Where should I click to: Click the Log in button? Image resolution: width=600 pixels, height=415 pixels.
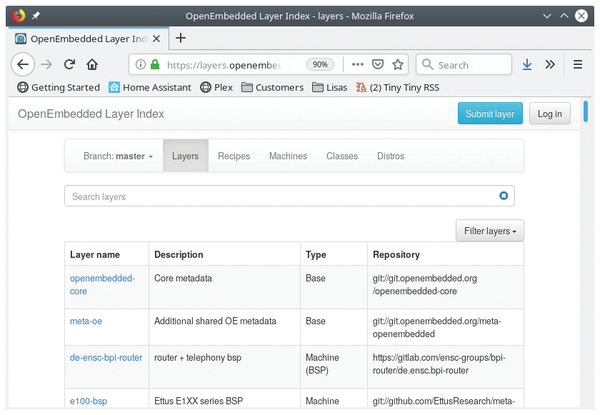tap(549, 114)
